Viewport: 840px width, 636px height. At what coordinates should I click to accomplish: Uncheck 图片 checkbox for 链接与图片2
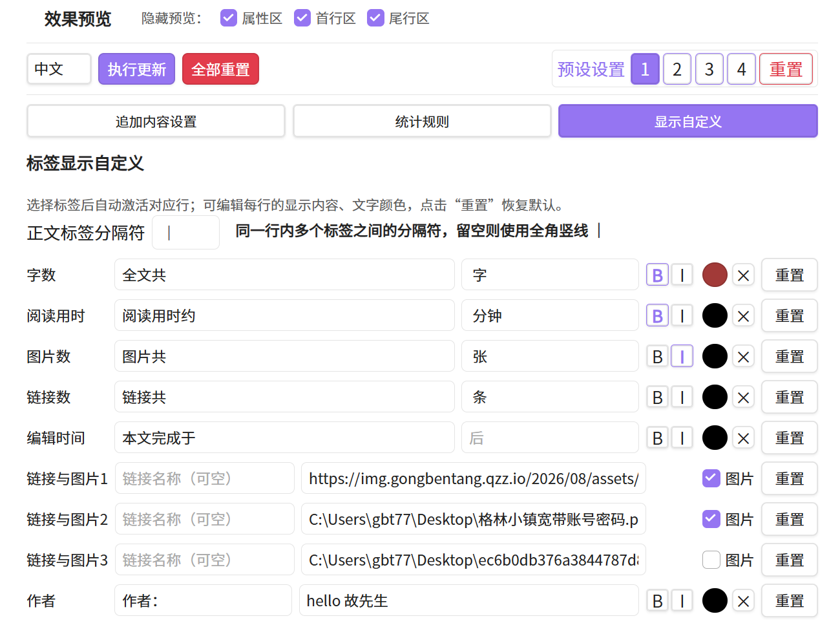711,519
